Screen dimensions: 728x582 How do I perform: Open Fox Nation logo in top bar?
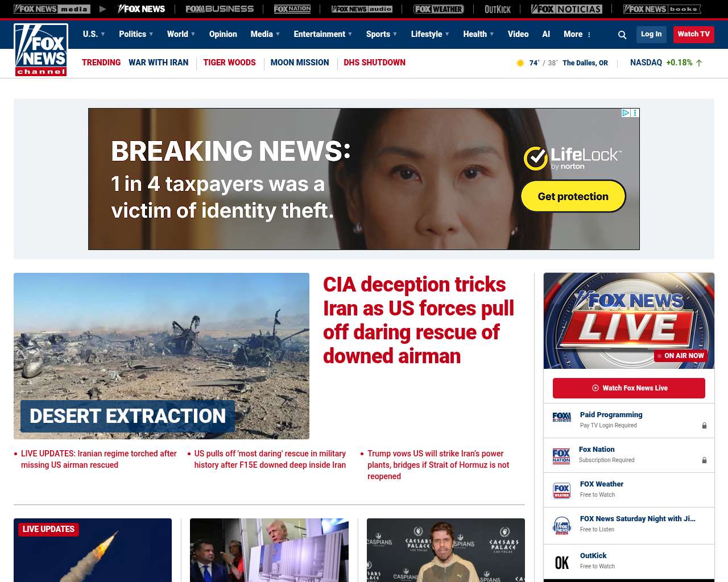(x=292, y=9)
